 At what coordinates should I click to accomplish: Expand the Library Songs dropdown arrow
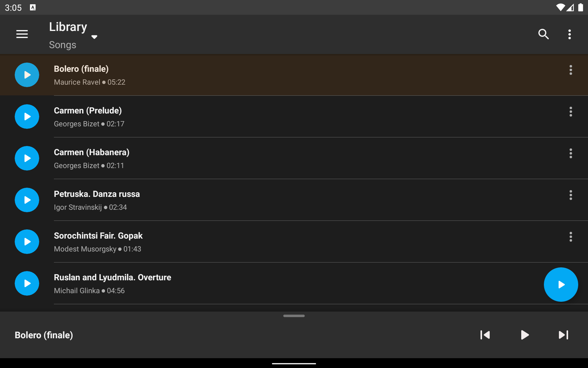[94, 37]
